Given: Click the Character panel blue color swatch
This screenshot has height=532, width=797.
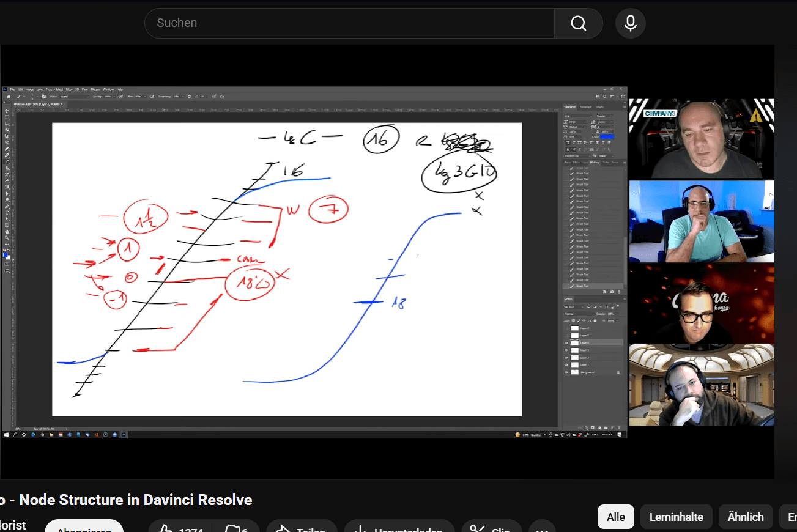Looking at the screenshot, I should (x=607, y=136).
